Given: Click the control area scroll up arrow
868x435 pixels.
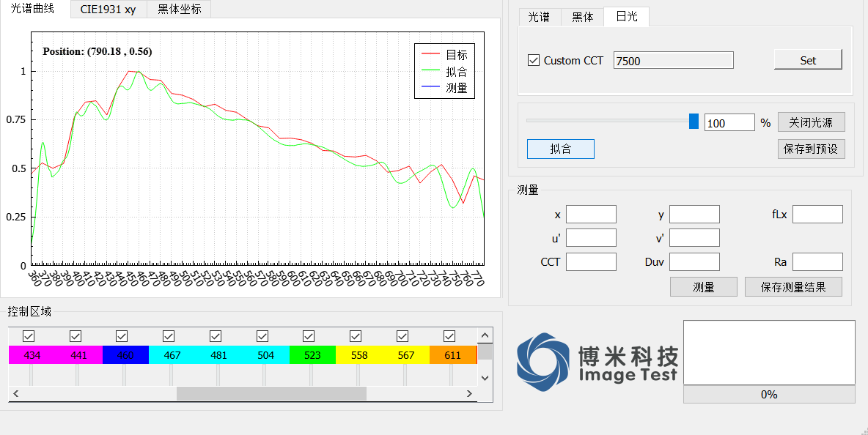Looking at the screenshot, I should click(x=485, y=335).
